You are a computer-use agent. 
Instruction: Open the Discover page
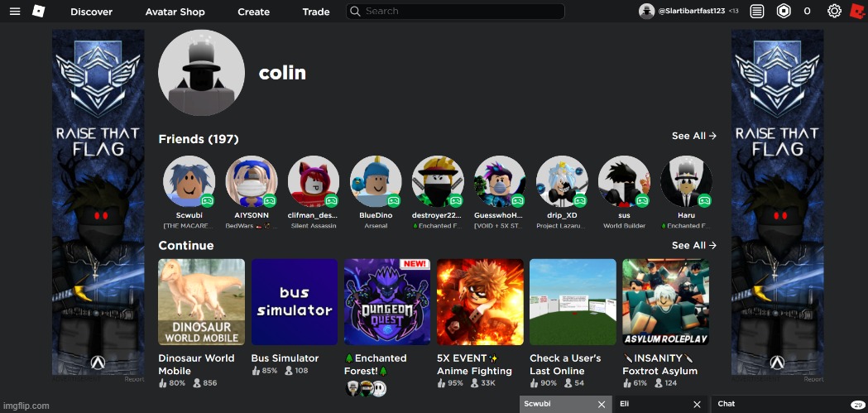tap(91, 12)
